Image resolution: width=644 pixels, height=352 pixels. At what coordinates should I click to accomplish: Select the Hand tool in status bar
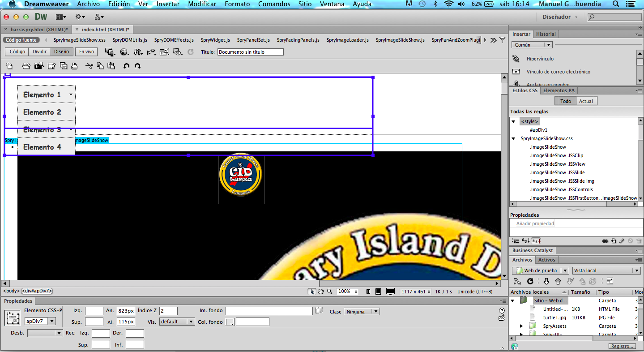click(x=320, y=292)
